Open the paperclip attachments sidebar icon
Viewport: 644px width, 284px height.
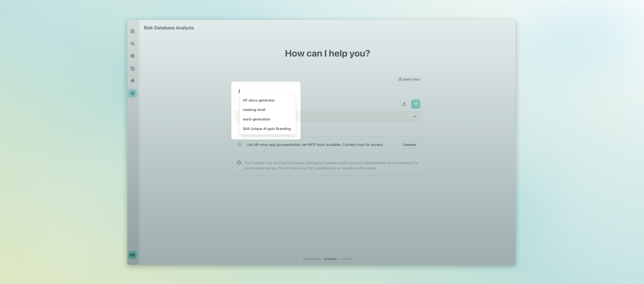133,81
